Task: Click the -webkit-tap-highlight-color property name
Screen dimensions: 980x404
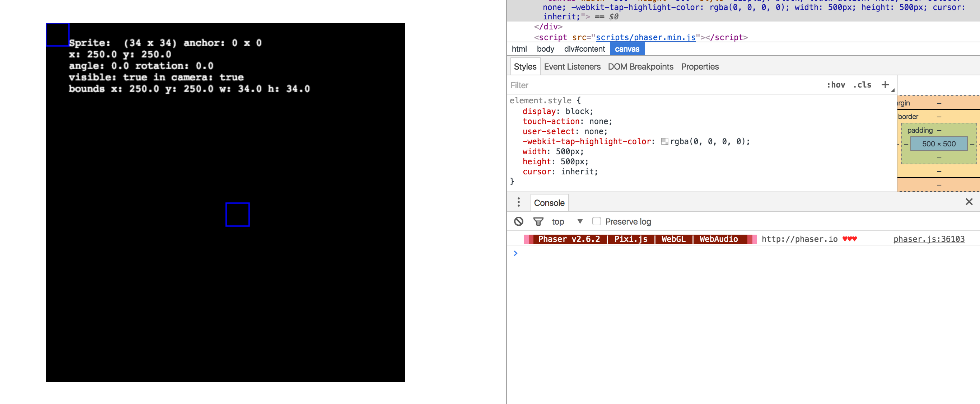Action: pyautogui.click(x=586, y=141)
